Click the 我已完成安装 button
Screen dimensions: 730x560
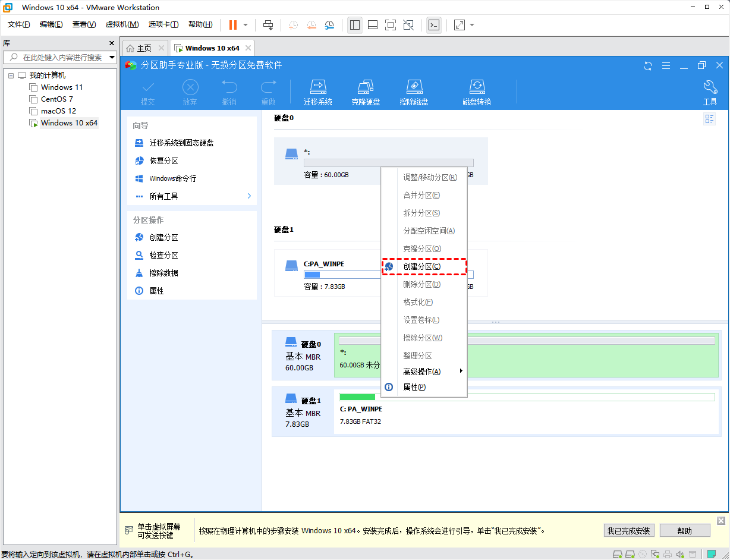click(x=629, y=531)
